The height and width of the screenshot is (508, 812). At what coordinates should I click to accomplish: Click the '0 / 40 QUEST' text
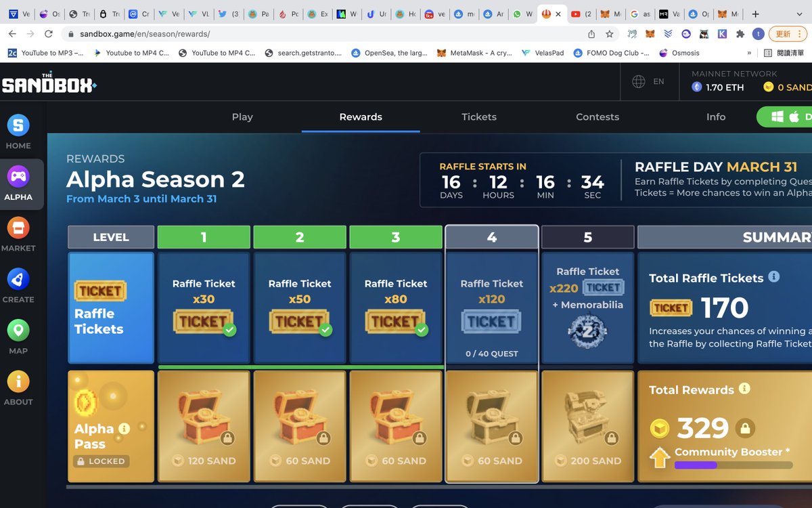pos(492,354)
